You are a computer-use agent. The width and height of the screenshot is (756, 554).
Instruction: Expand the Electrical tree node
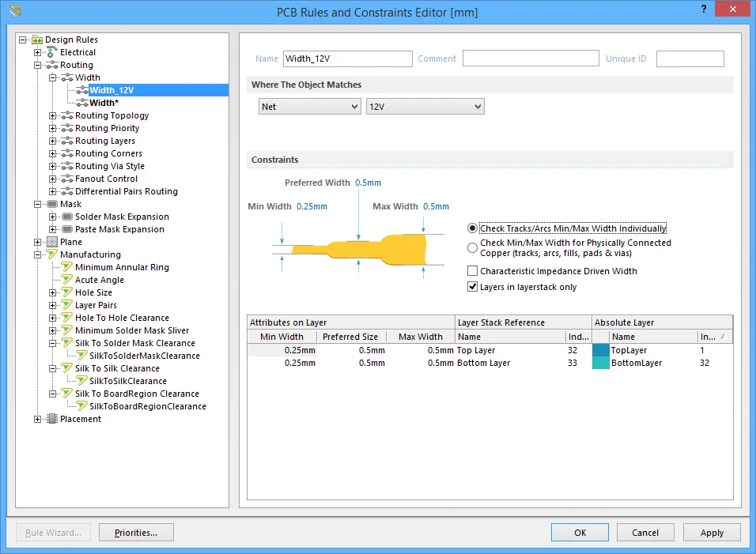coord(38,52)
